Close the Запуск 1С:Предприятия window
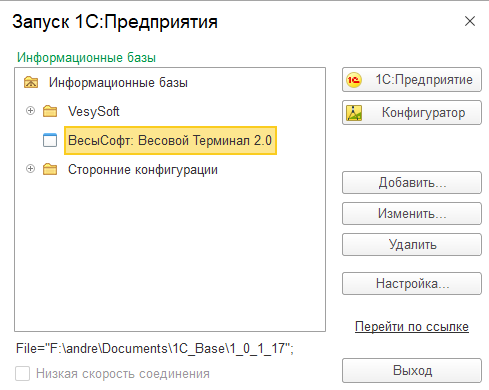Image resolution: width=489 pixels, height=390 pixels. tap(470, 21)
